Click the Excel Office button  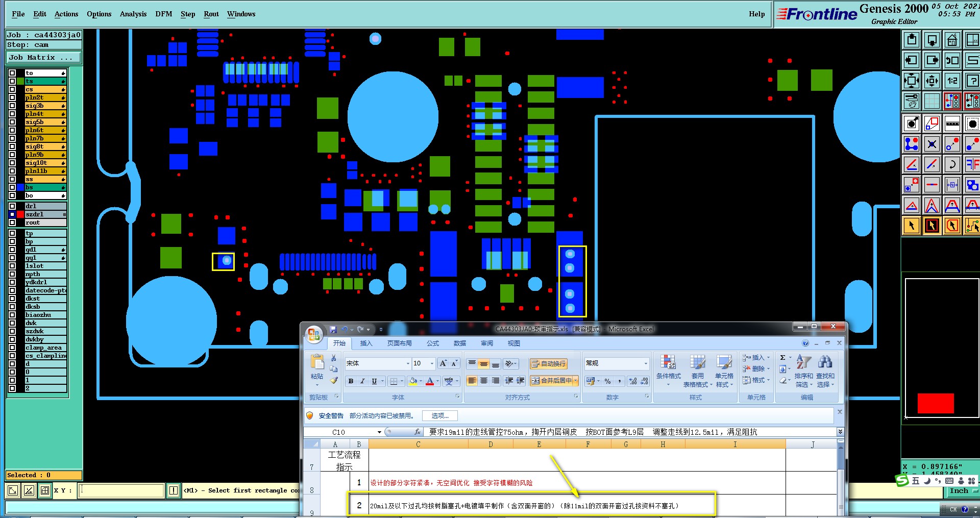pyautogui.click(x=314, y=335)
